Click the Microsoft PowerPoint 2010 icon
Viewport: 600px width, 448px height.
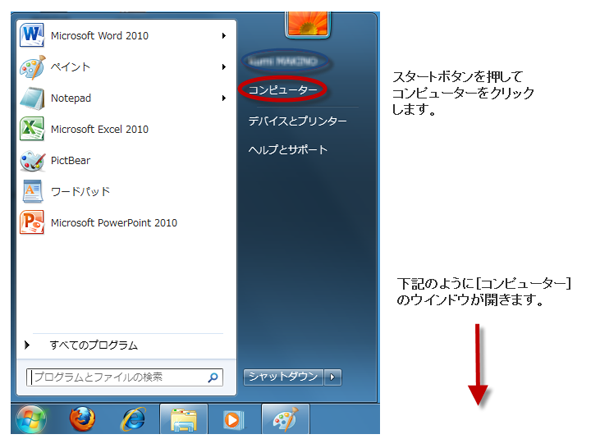click(32, 222)
